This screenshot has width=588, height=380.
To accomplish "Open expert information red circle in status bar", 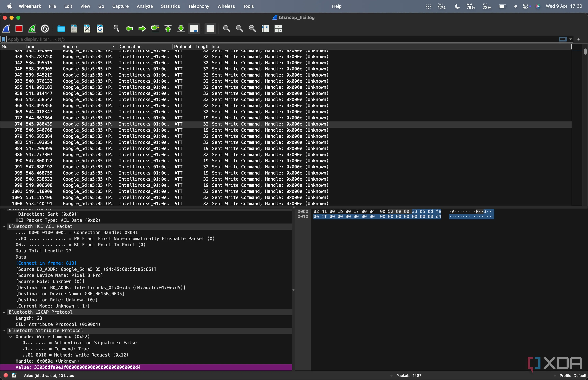I will coord(6,375).
